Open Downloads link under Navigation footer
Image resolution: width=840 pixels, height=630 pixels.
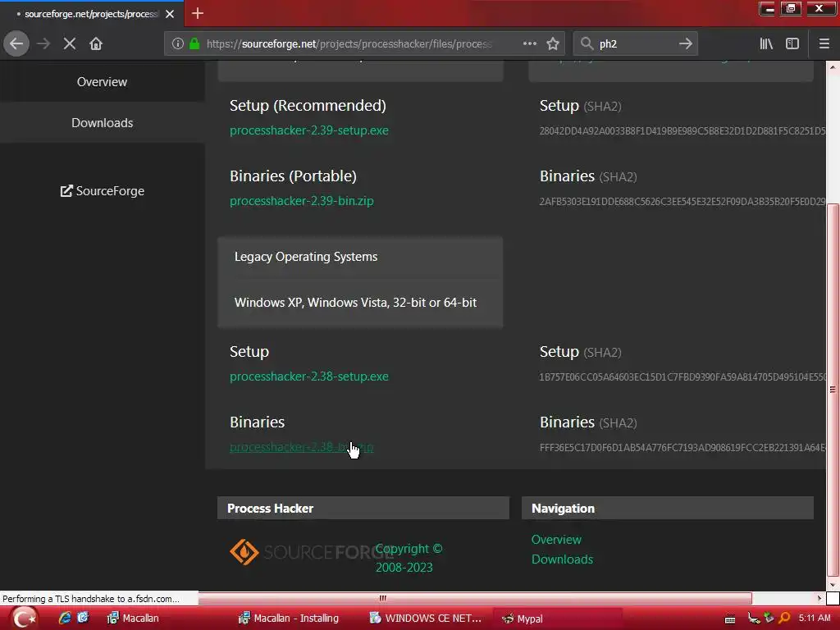562,559
